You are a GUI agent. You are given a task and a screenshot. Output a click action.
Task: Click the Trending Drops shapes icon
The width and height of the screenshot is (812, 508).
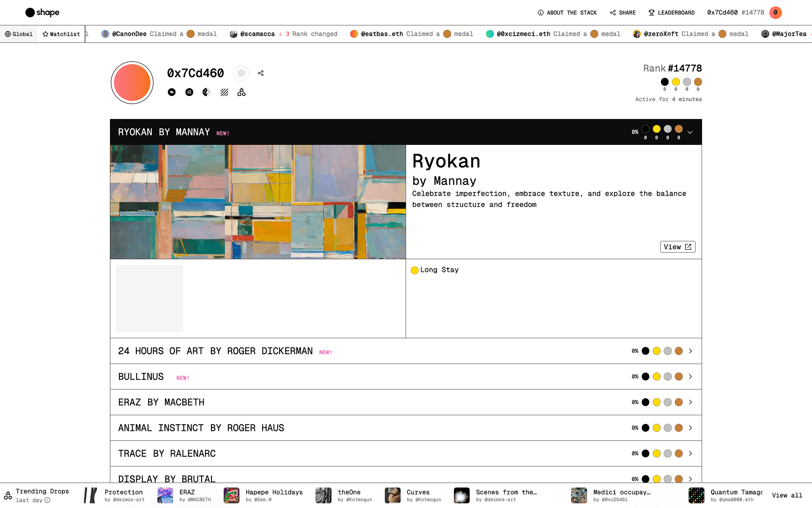click(x=8, y=495)
